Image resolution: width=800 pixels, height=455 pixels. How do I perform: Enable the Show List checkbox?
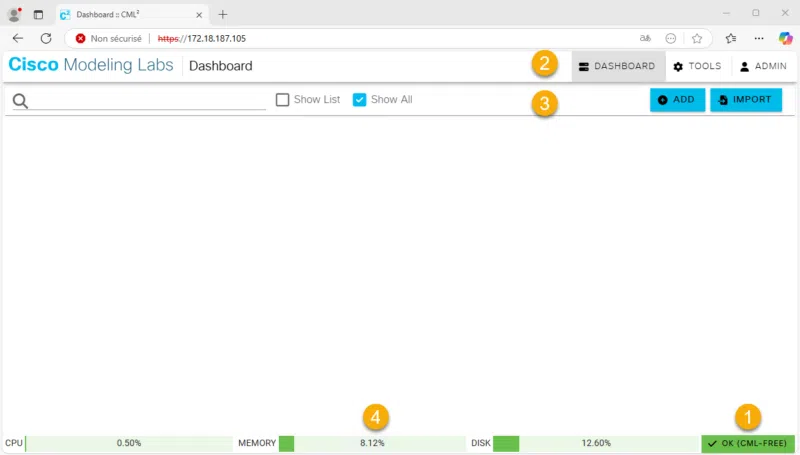(282, 99)
